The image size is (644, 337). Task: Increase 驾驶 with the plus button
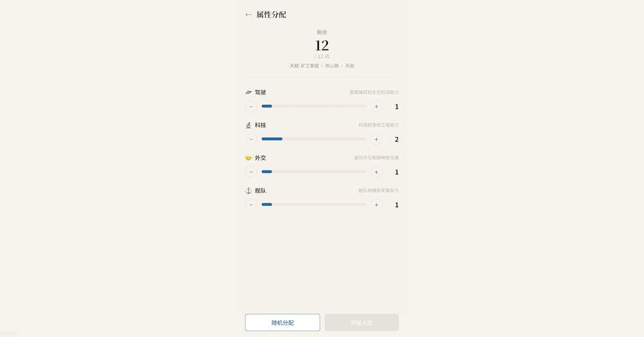(376, 107)
